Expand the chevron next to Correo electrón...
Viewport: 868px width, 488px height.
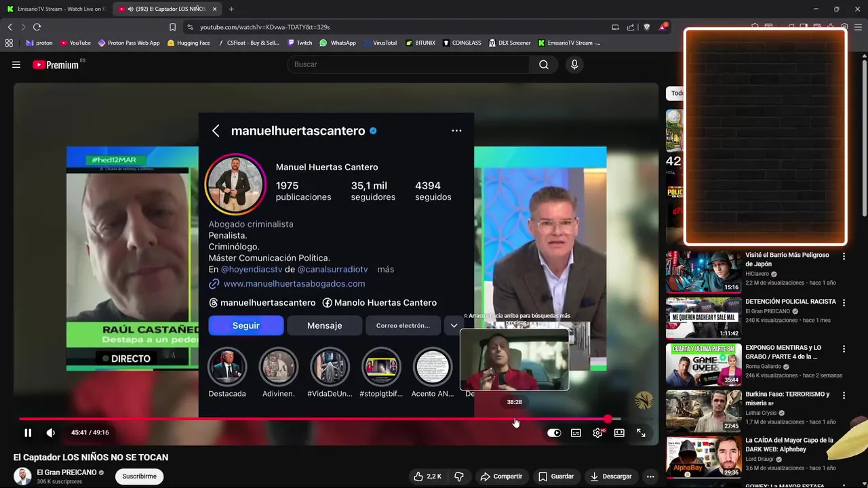pyautogui.click(x=454, y=325)
